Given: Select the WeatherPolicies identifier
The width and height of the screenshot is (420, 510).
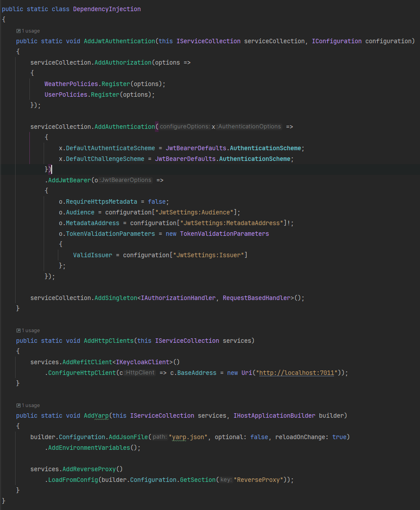Looking at the screenshot, I should [x=71, y=83].
